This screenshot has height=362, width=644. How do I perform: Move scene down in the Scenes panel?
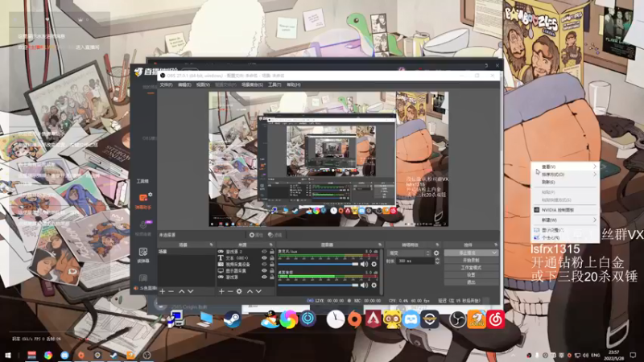point(191,291)
